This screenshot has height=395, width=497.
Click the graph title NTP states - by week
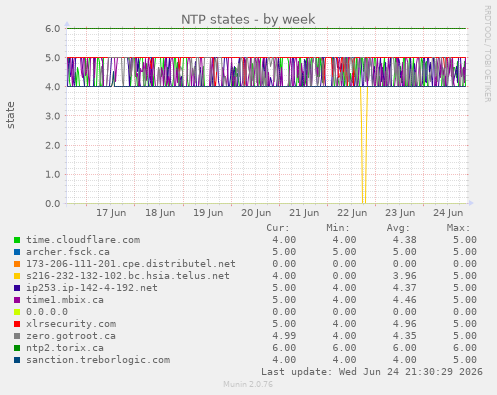click(248, 19)
